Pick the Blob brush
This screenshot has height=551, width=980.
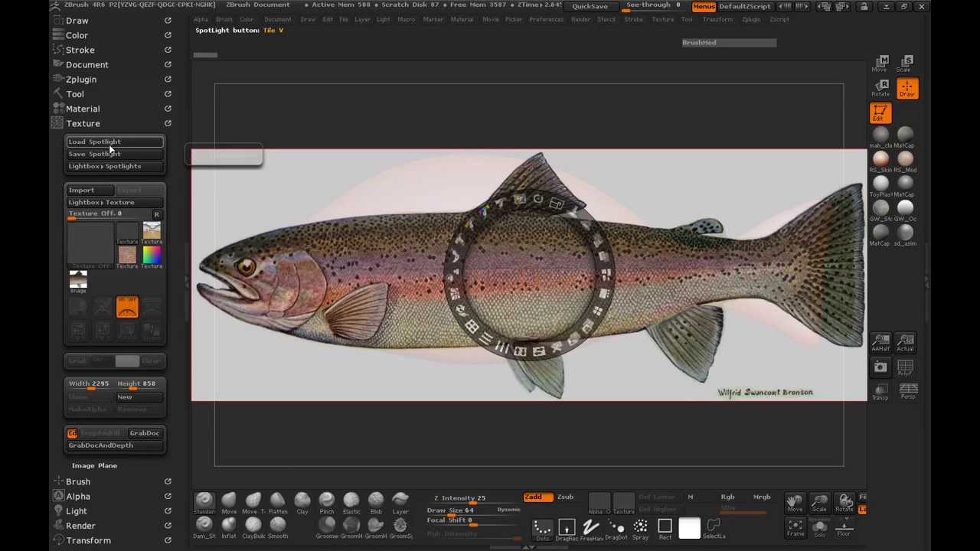[376, 502]
